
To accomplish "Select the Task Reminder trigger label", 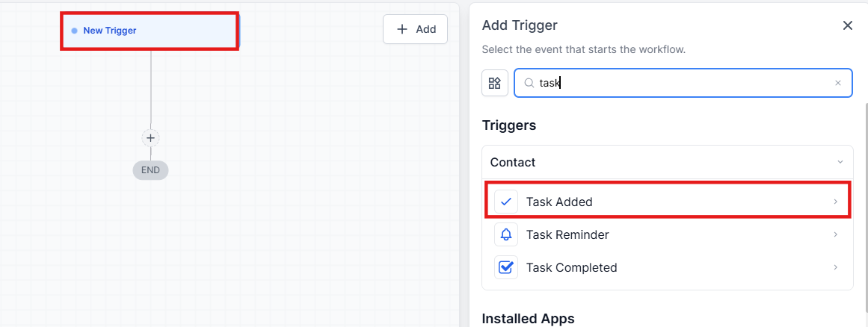I will pos(567,234).
